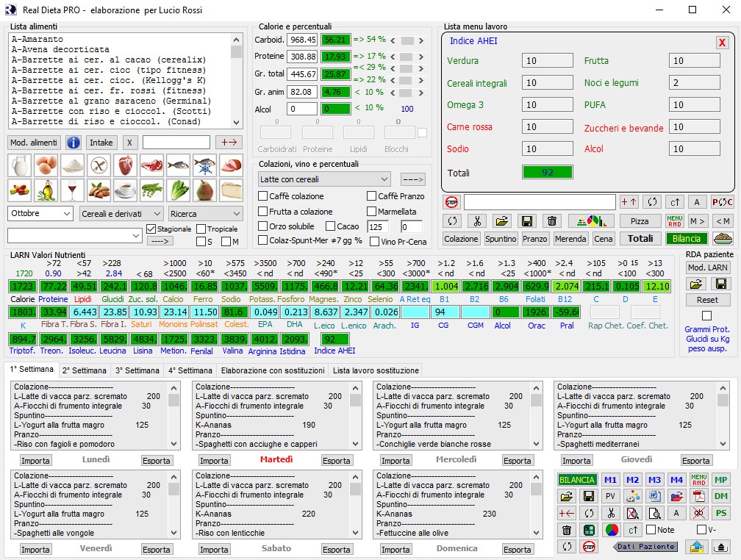
Task: Click the bottom pie chart icon
Action: [x=611, y=530]
